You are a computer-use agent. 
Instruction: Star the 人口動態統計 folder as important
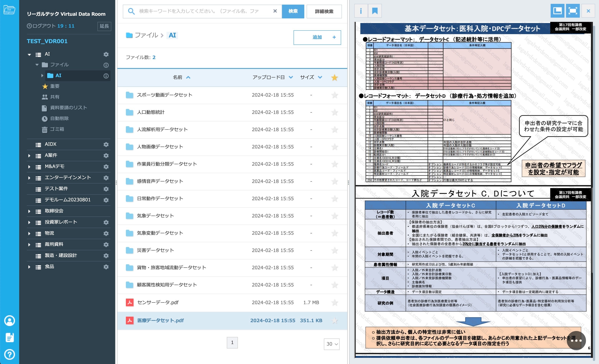pyautogui.click(x=334, y=112)
